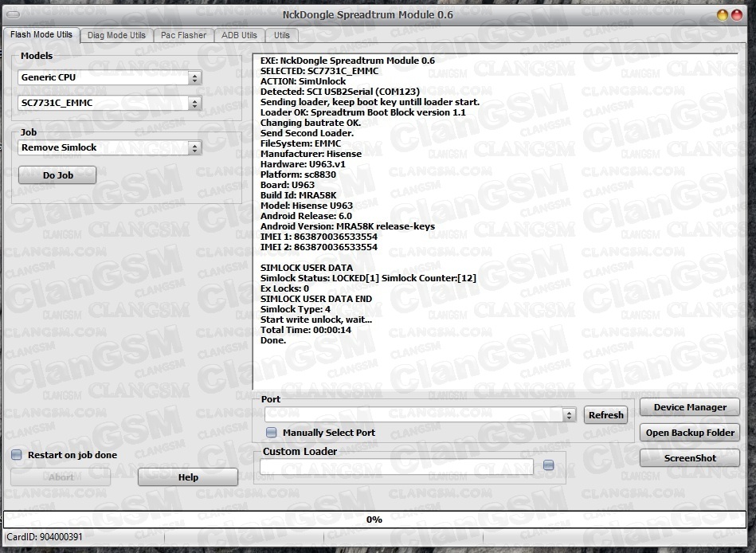756x553 pixels.
Task: Click the Do Job button
Action: (x=57, y=175)
